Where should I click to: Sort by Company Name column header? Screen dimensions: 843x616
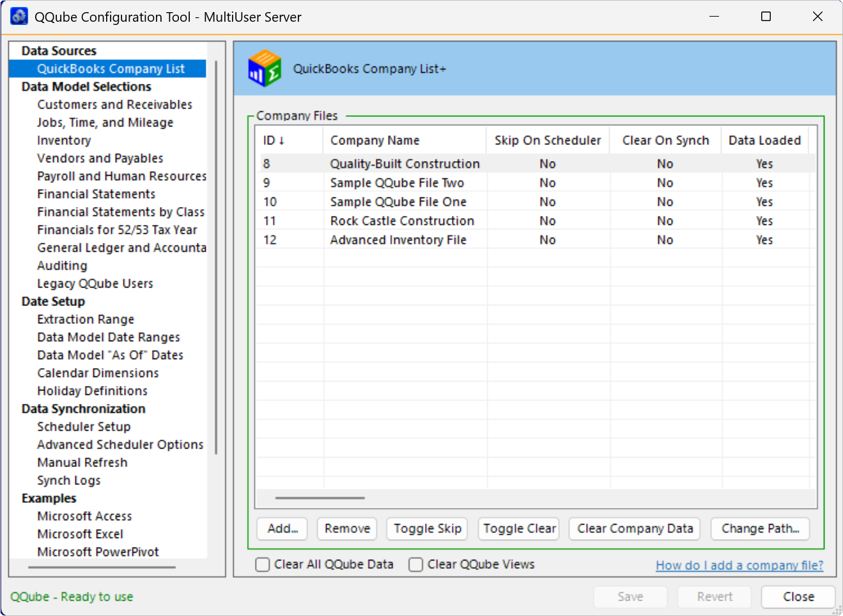405,140
